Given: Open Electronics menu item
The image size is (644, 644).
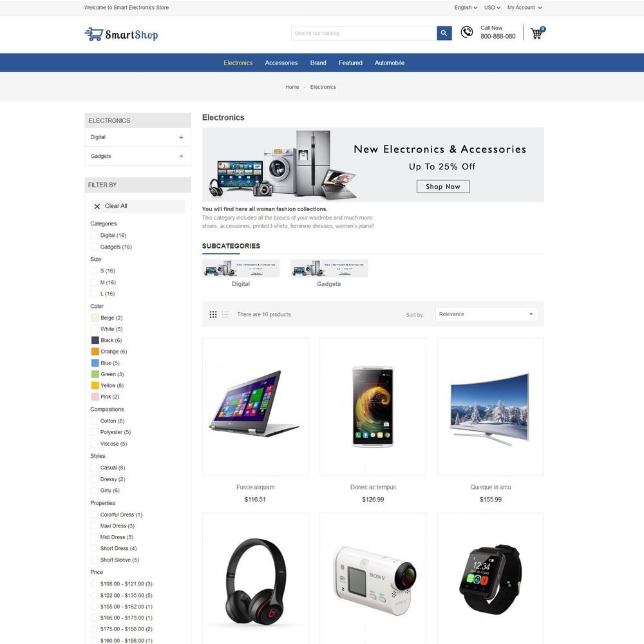Looking at the screenshot, I should (238, 63).
